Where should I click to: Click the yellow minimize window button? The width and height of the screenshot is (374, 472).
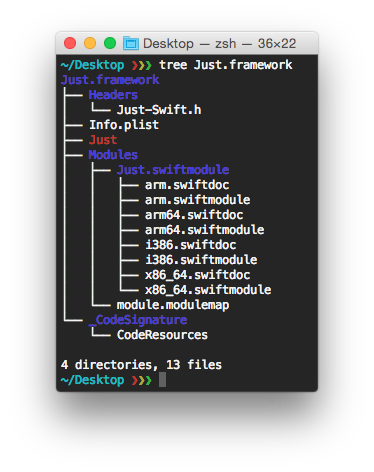pyautogui.click(x=90, y=43)
